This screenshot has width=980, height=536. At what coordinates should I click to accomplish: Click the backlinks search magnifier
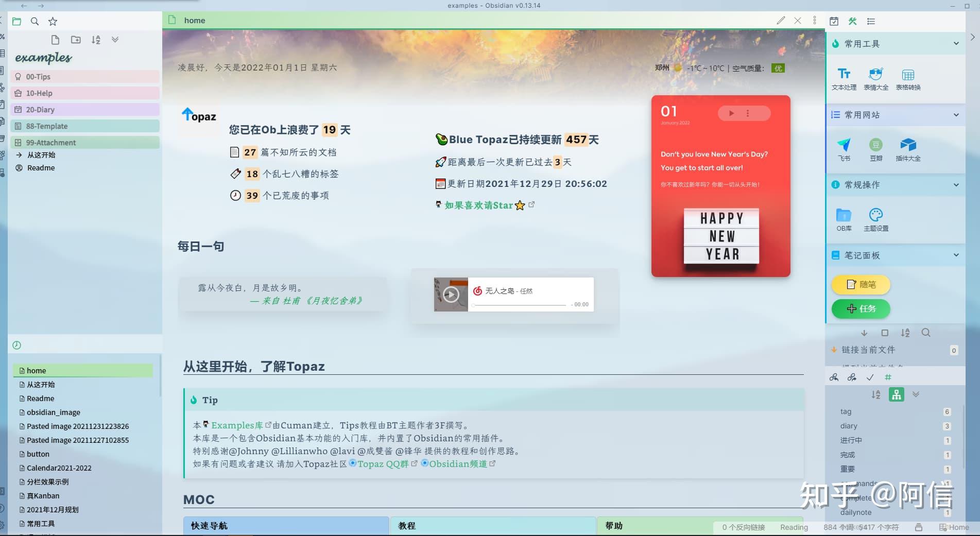926,333
